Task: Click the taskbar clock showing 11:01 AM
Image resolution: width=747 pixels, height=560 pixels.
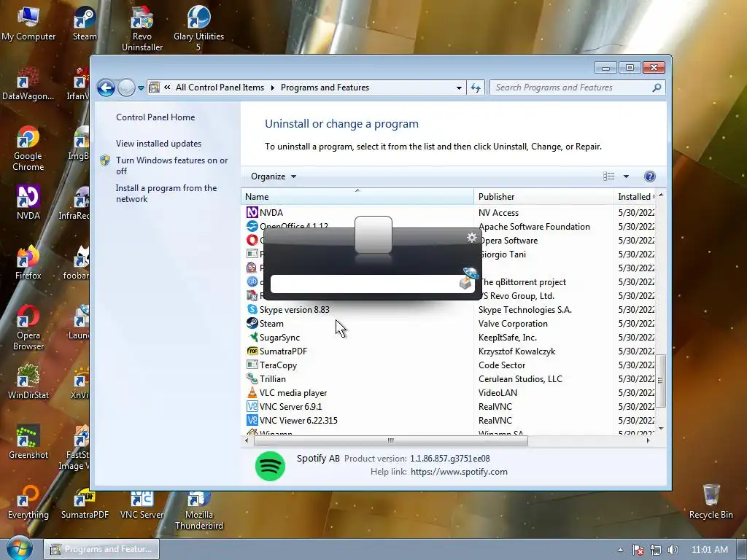Action: (709, 550)
